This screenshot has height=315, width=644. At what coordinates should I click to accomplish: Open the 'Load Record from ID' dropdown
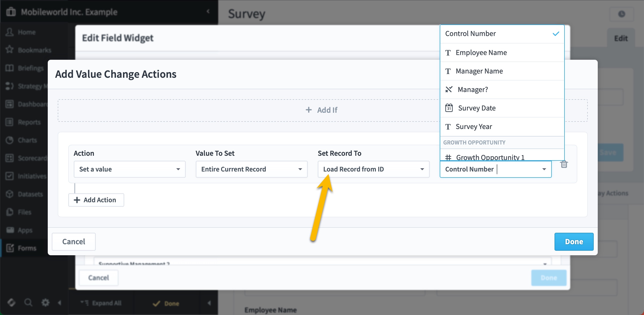pyautogui.click(x=373, y=169)
